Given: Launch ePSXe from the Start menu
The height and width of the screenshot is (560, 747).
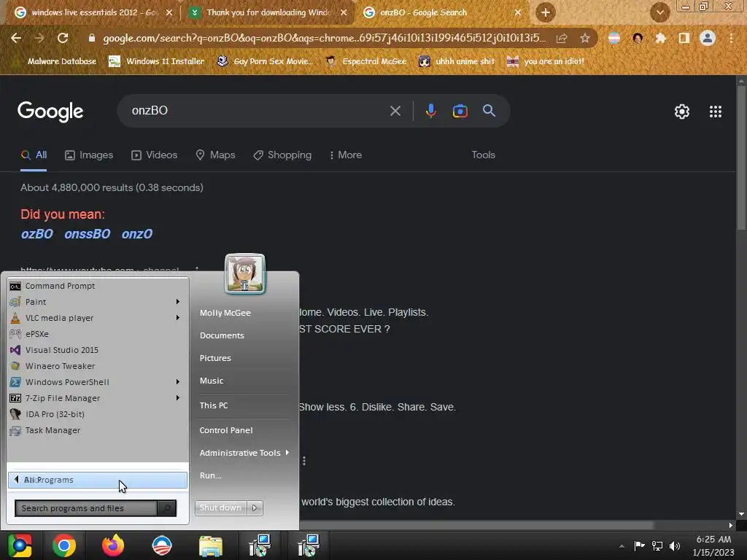Looking at the screenshot, I should 98,334.
